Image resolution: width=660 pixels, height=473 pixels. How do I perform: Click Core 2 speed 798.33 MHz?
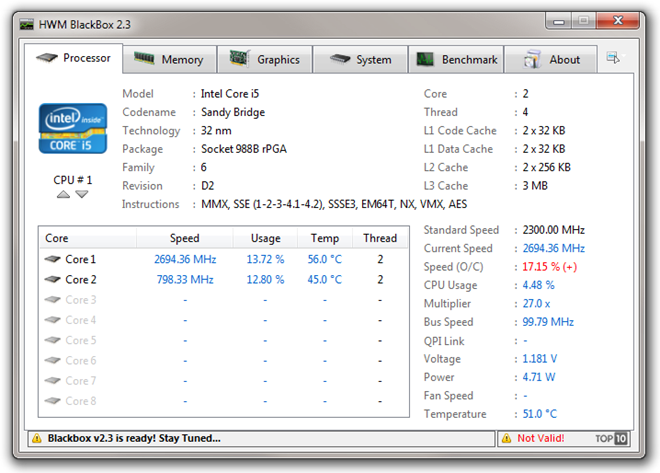[x=185, y=279]
